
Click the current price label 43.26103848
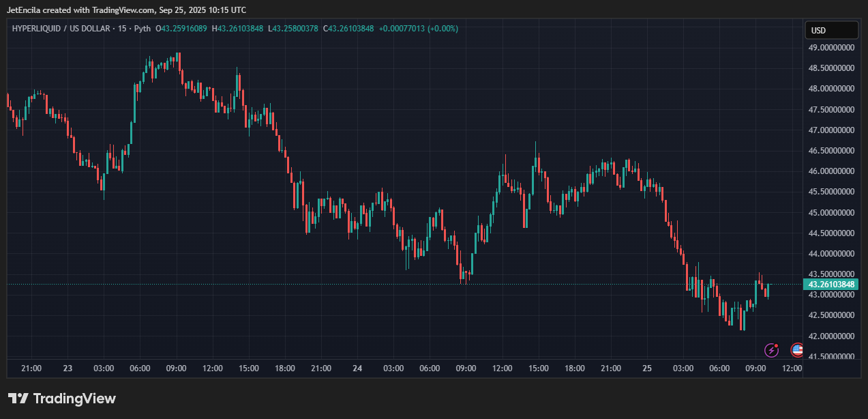831,284
